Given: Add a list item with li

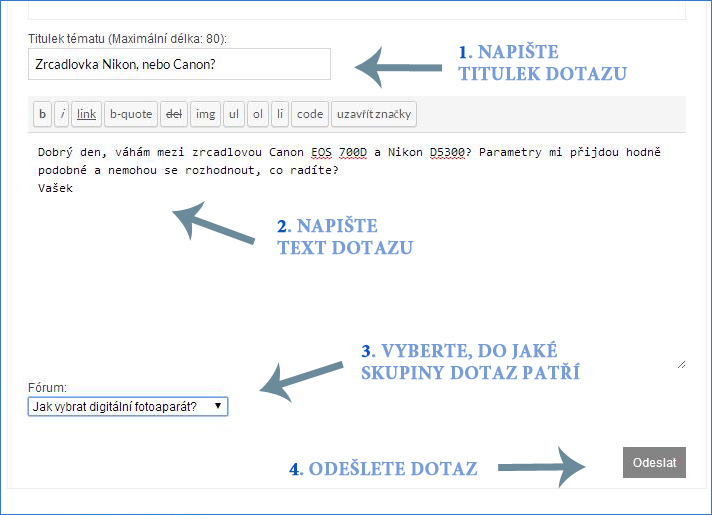Looking at the screenshot, I should point(280,114).
